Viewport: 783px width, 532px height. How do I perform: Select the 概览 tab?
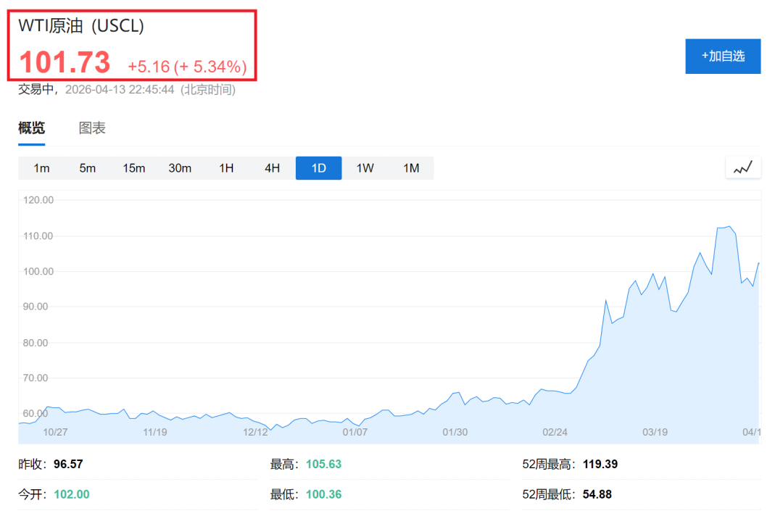coord(31,128)
